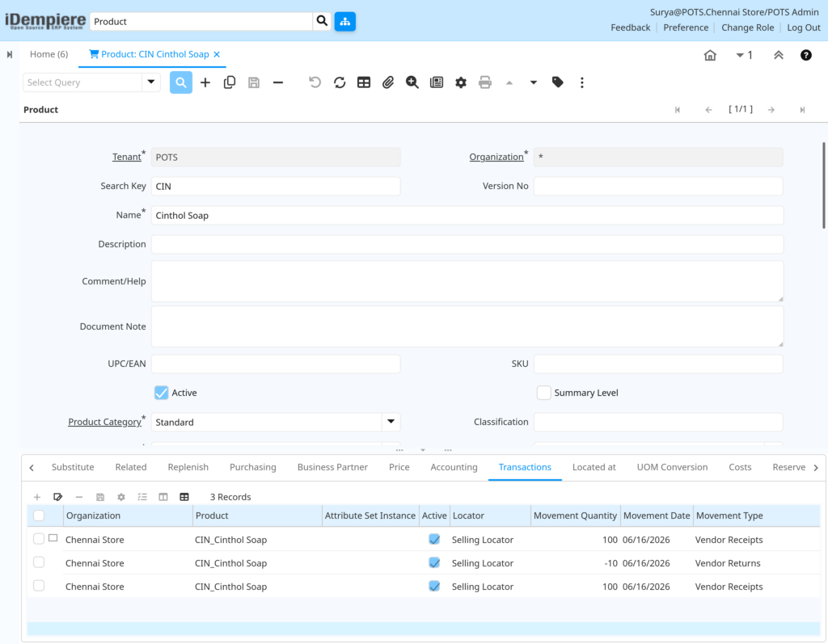The image size is (828, 644).
Task: Collapse the left side panel arrow
Action: 10,54
